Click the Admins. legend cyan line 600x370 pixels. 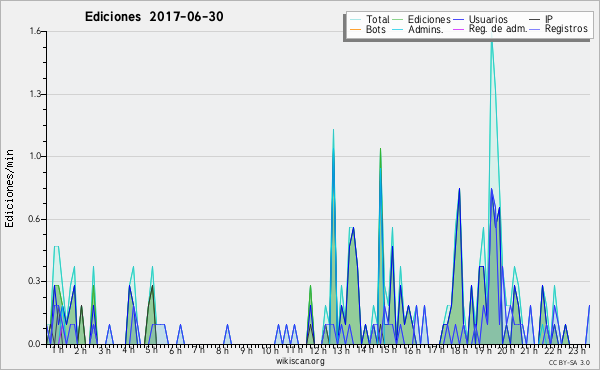coord(398,29)
